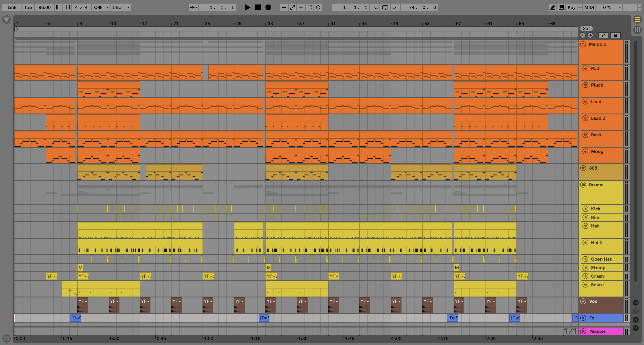Click the Stop transport button
Viewport: 644px width, 345px height.
pyautogui.click(x=258, y=7)
